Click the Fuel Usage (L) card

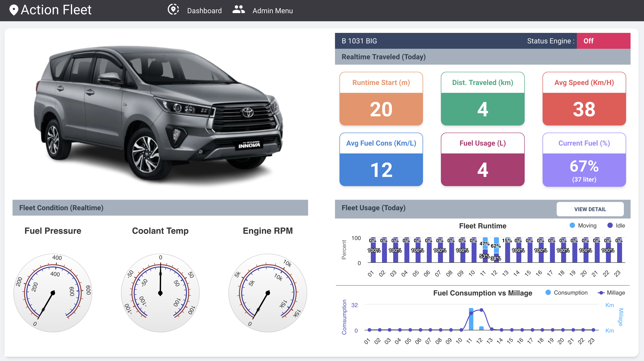click(483, 159)
